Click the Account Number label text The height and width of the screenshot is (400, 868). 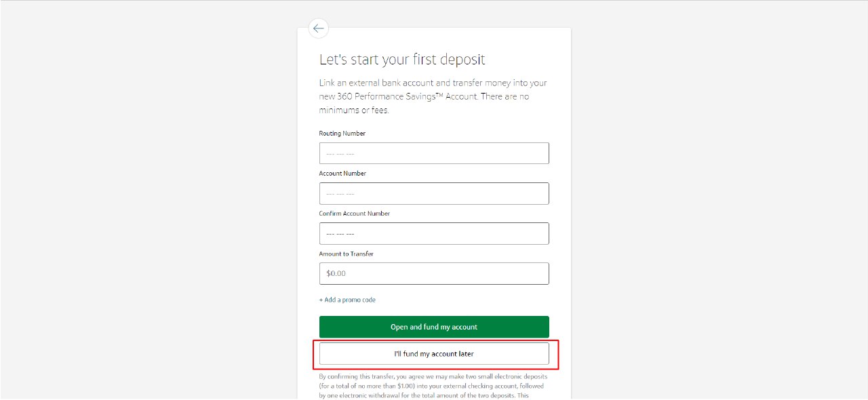click(x=342, y=174)
